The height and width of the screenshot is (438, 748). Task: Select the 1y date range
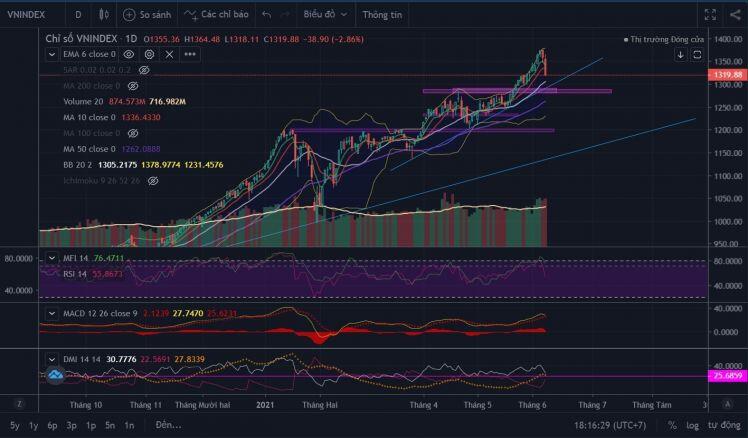pyautogui.click(x=33, y=425)
